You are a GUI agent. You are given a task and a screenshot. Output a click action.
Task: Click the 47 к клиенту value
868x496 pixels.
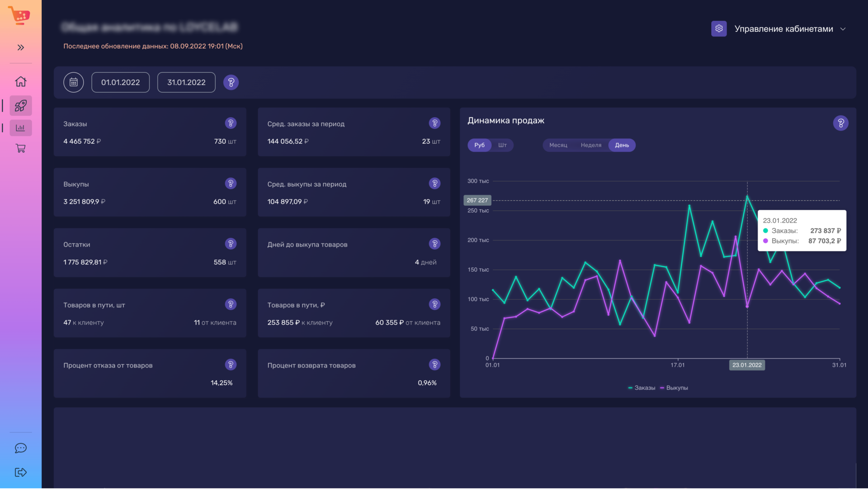pos(84,323)
